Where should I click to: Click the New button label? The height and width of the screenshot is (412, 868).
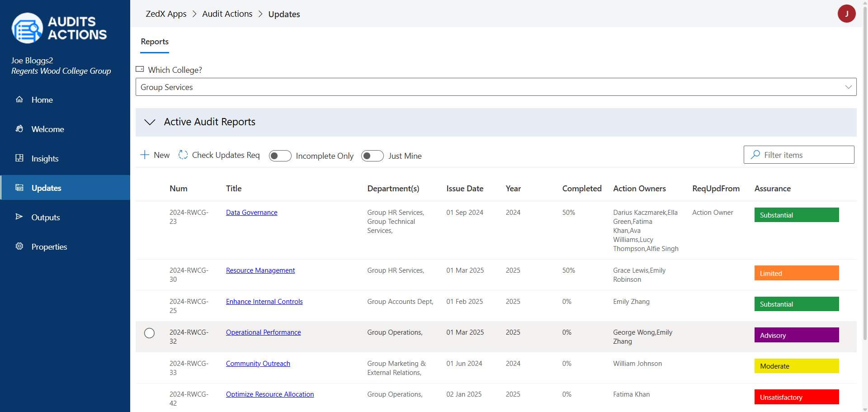coord(162,155)
